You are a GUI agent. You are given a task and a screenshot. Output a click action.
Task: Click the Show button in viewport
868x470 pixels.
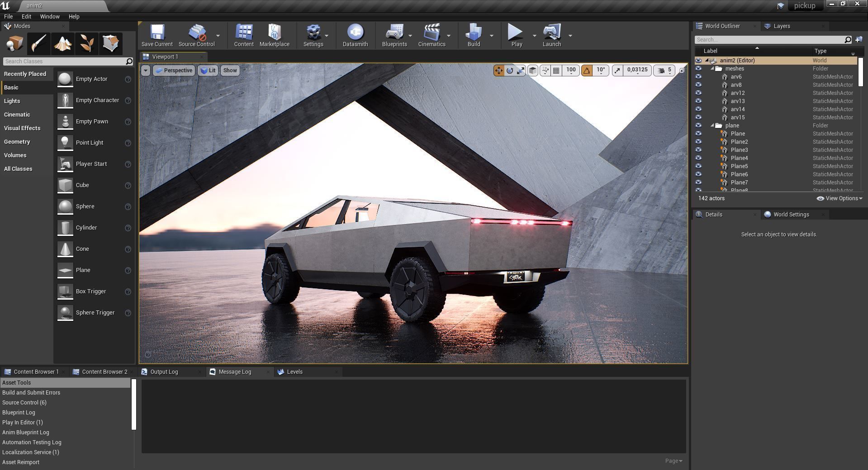[230, 70]
